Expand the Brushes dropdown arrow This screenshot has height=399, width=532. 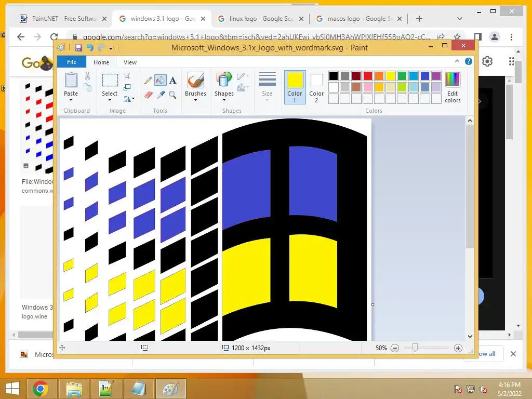(x=195, y=100)
